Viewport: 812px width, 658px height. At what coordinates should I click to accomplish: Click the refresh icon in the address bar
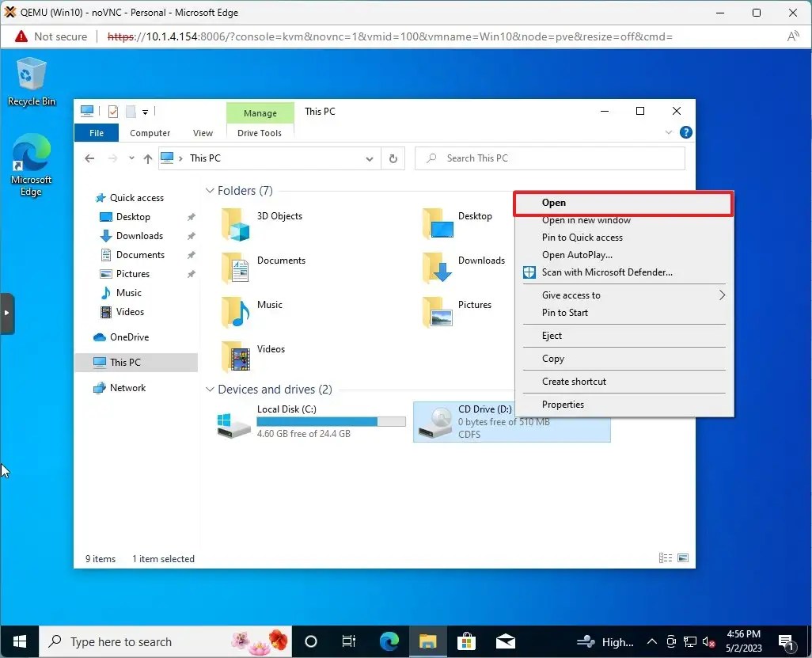click(393, 158)
